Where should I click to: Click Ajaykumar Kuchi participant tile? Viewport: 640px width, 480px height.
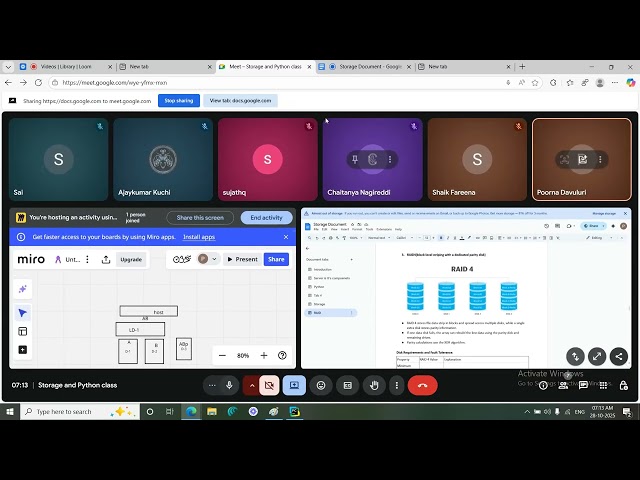coord(163,160)
